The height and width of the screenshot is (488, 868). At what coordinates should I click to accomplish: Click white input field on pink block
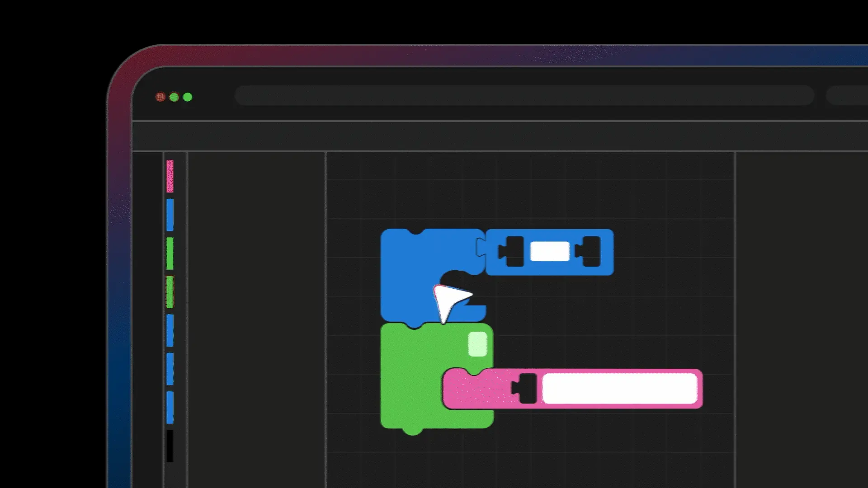tap(619, 389)
